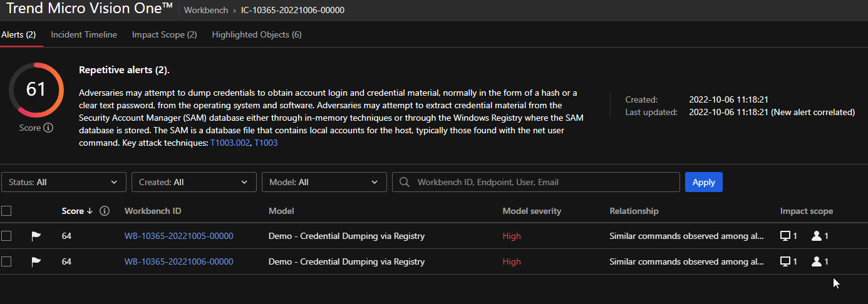
Task: Open the Status filter dropdown
Action: [63, 182]
